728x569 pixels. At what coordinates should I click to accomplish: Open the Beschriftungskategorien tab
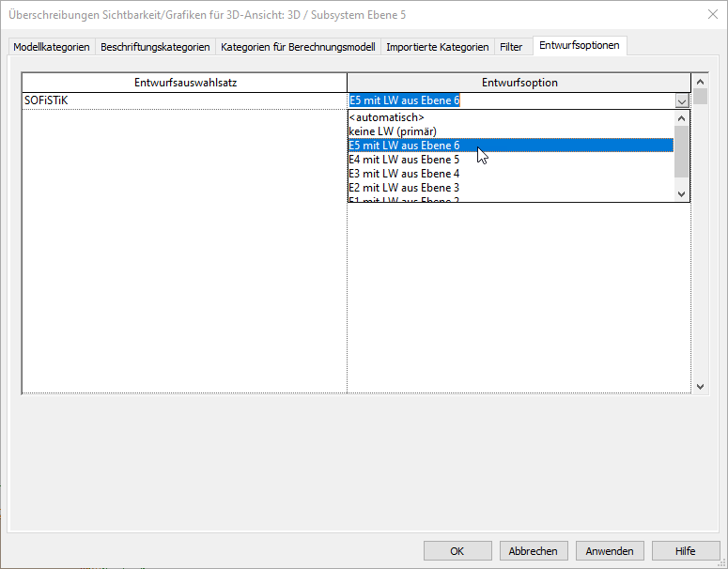(155, 47)
